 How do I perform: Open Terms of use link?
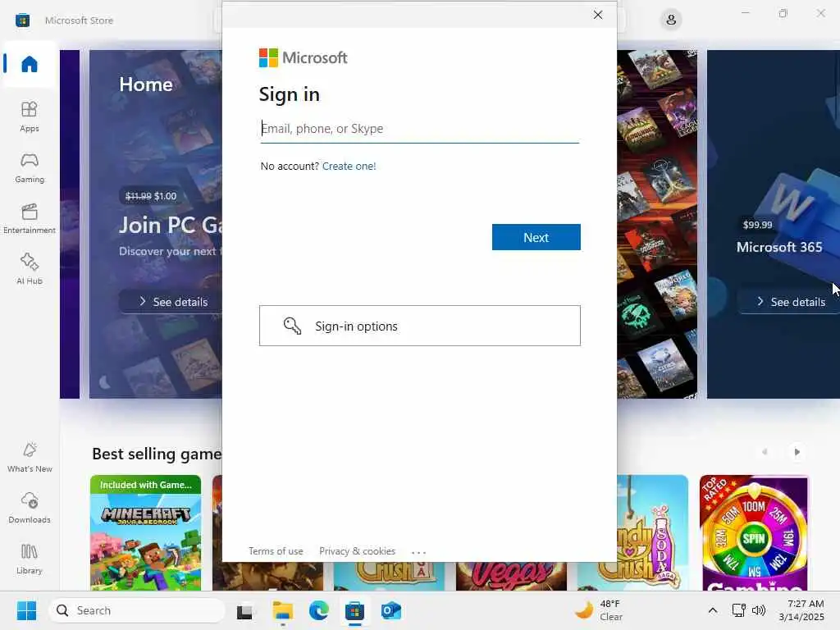click(276, 551)
